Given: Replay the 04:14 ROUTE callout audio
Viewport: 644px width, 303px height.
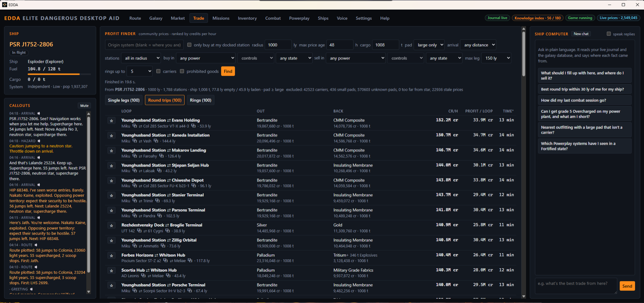Looking at the screenshot, I should coord(36,245).
